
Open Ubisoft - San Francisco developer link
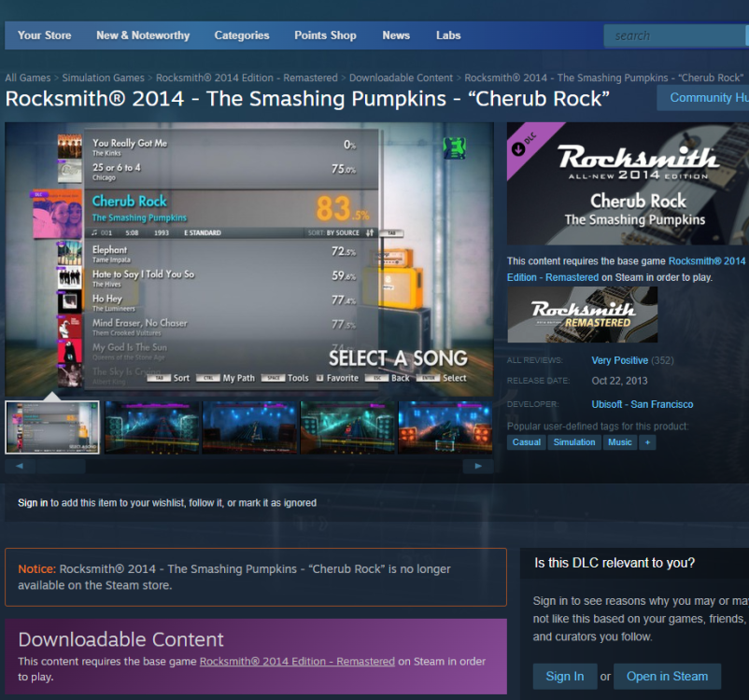[642, 404]
